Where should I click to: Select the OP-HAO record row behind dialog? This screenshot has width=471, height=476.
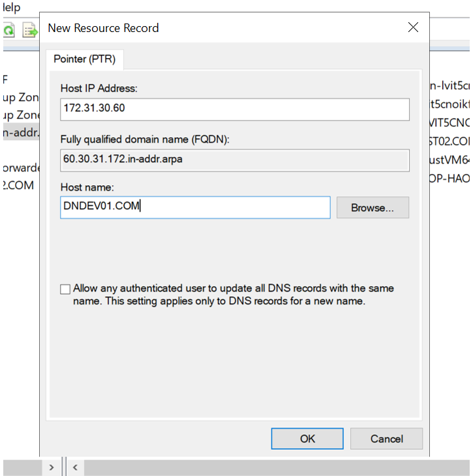tap(449, 178)
